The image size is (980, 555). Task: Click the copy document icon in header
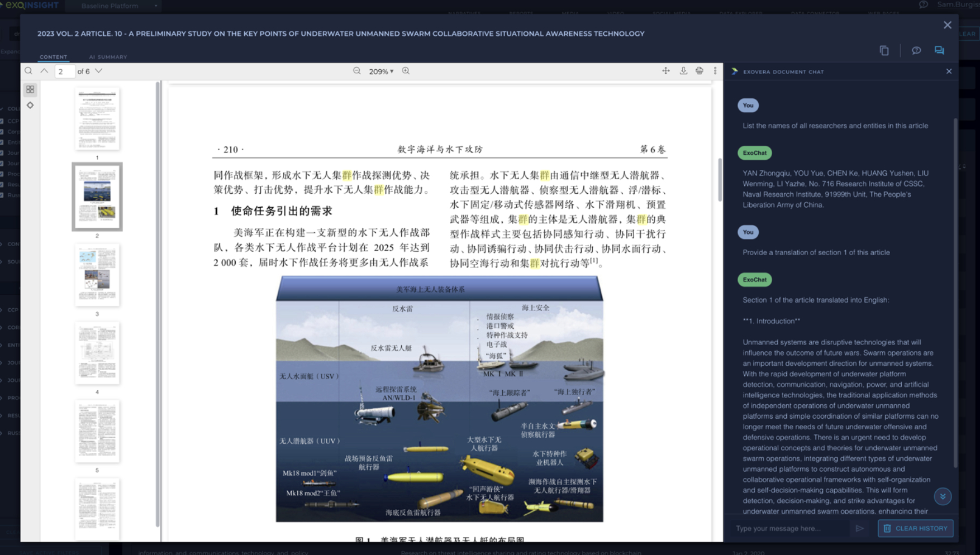click(x=884, y=50)
